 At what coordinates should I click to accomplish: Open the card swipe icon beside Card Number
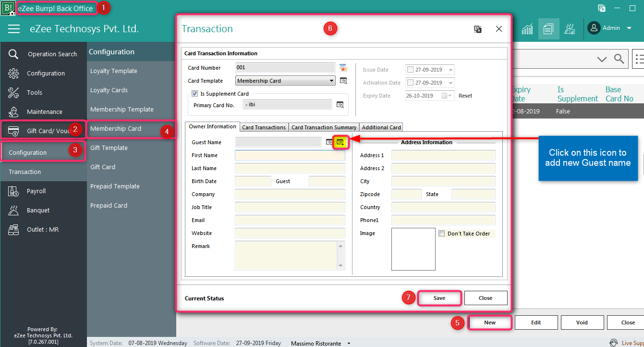(343, 67)
